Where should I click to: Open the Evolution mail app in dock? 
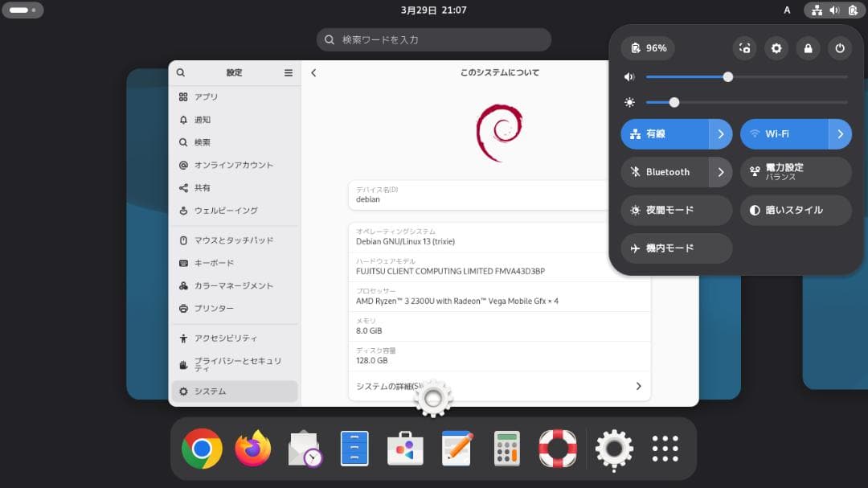click(304, 449)
